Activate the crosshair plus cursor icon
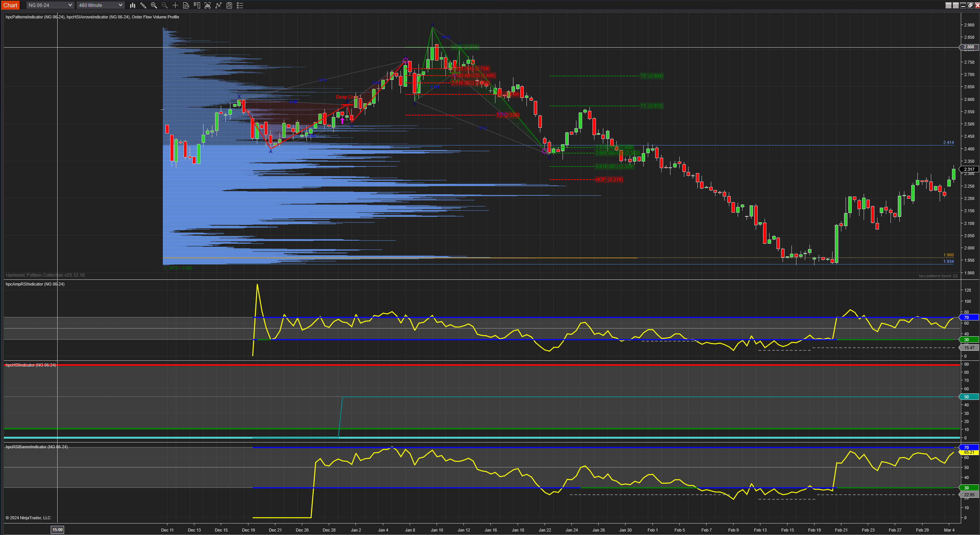Viewport: 980px width, 535px height. pos(175,5)
